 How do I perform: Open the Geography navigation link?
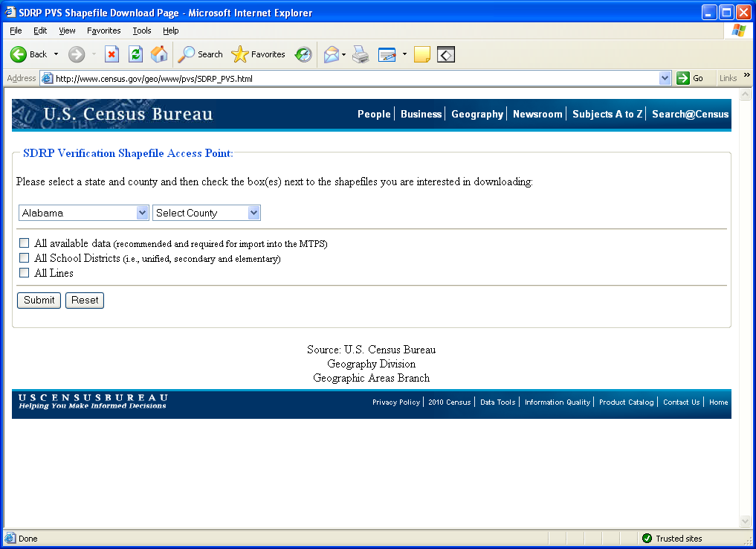(x=476, y=114)
